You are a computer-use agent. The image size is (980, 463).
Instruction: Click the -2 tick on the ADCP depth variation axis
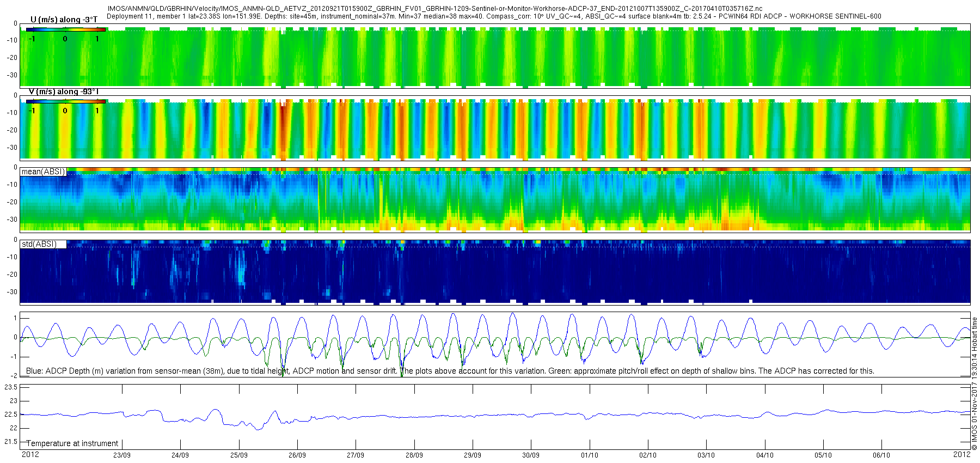pyautogui.click(x=14, y=376)
